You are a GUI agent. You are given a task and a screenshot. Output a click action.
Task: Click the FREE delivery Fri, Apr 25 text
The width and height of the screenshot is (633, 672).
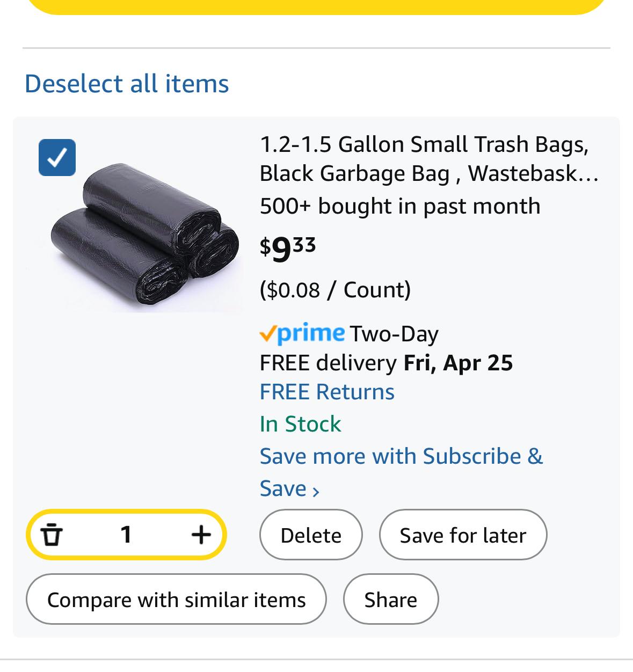coord(386,363)
